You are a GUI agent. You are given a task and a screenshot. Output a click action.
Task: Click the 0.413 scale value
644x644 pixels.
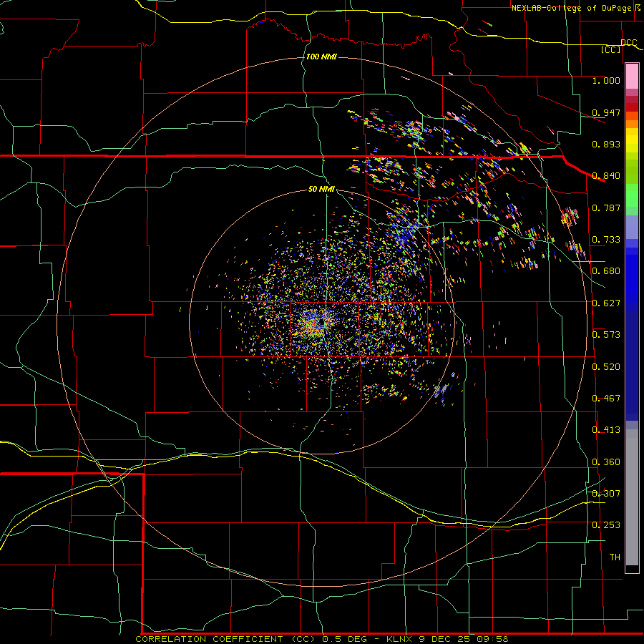pyautogui.click(x=606, y=430)
